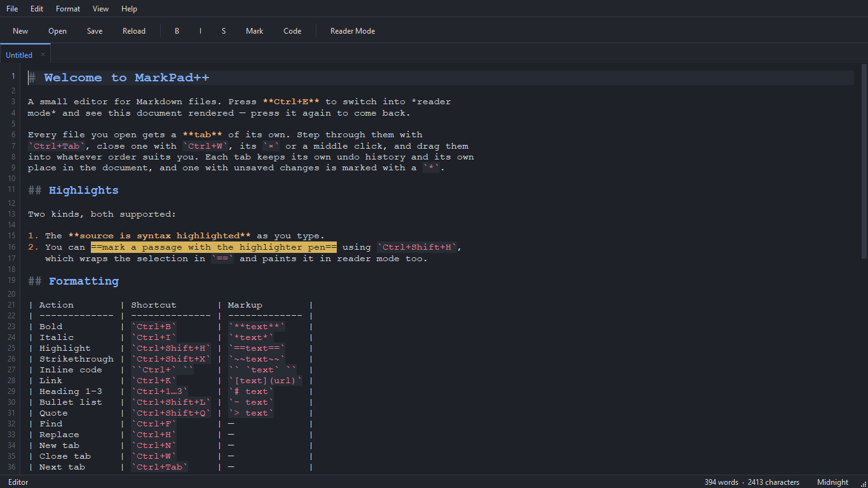
Task: Click 'Next tab' in the table
Action: [x=62, y=467]
